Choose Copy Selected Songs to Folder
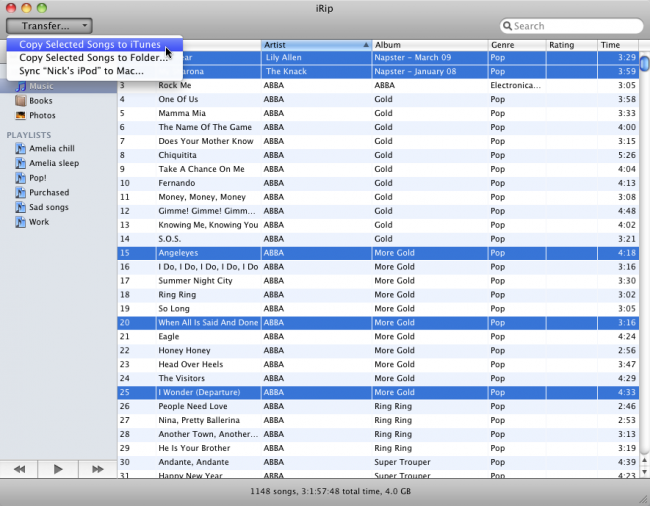The width and height of the screenshot is (650, 506). [x=95, y=58]
